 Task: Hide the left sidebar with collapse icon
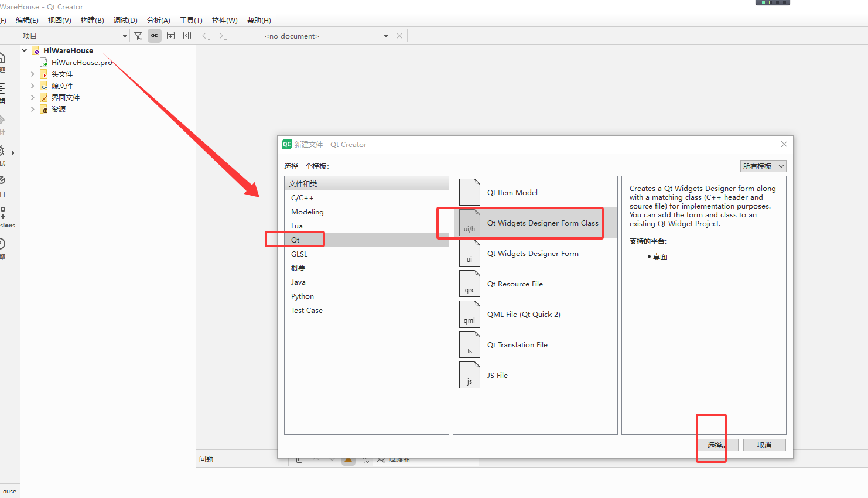click(187, 36)
